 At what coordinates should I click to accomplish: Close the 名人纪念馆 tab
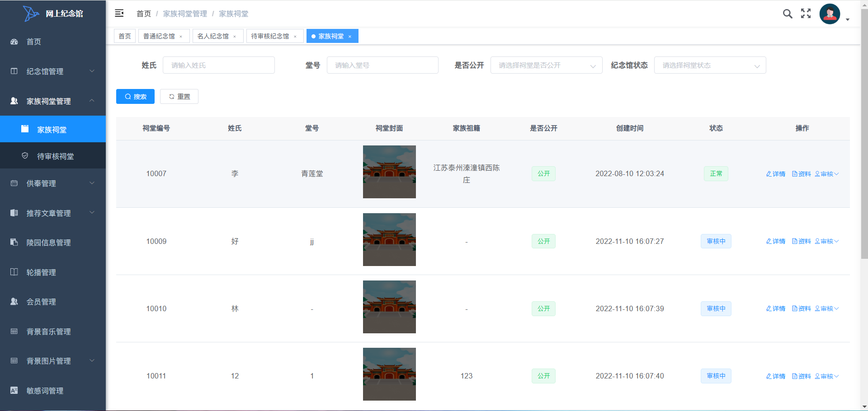(235, 37)
